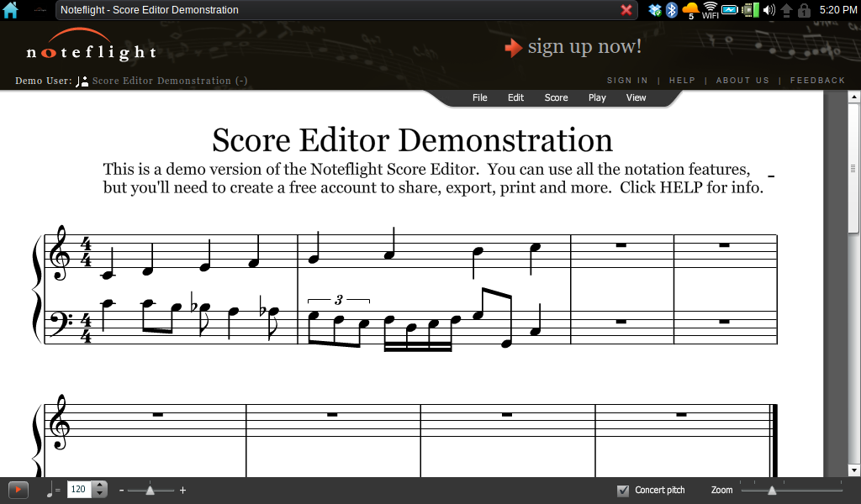Click the scrollbar down arrow

(x=854, y=470)
